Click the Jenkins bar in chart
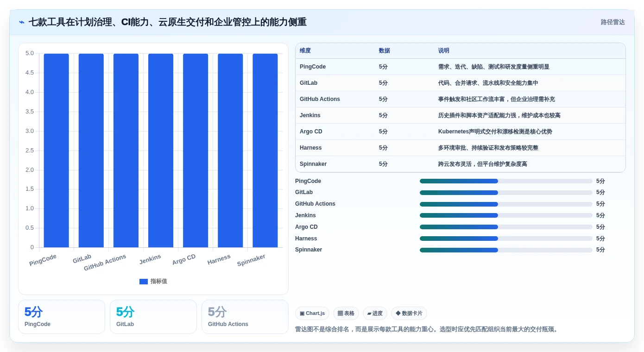The width and height of the screenshot is (644, 352). [161, 151]
